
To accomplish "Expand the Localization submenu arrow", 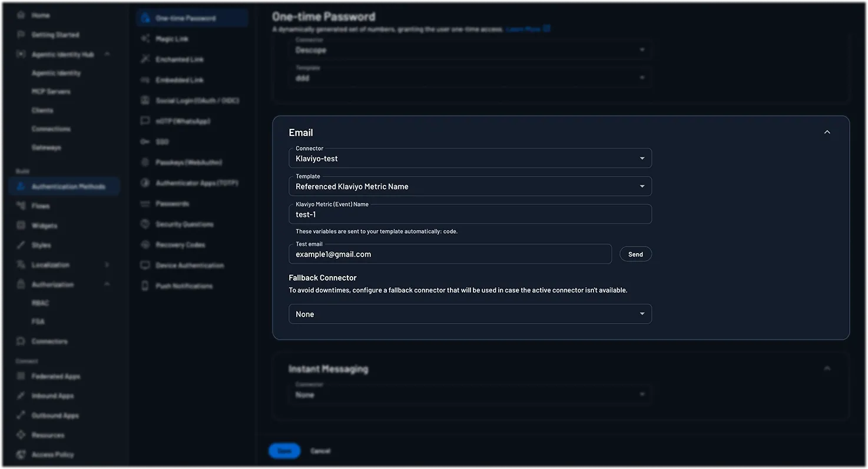I will [x=107, y=265].
